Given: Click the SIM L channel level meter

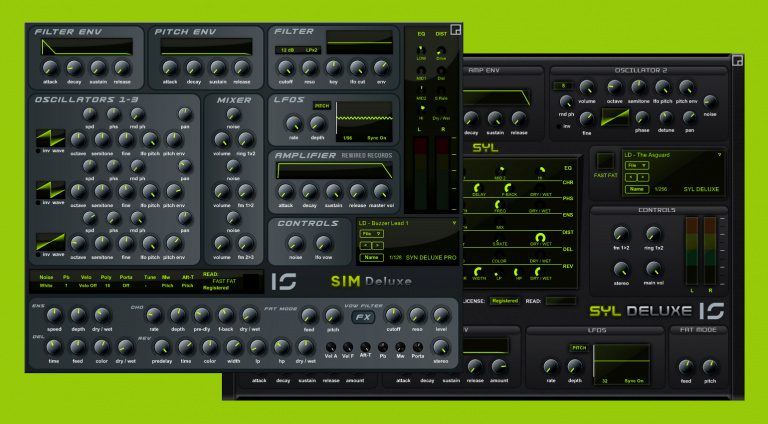Looking at the screenshot, I should (420, 174).
